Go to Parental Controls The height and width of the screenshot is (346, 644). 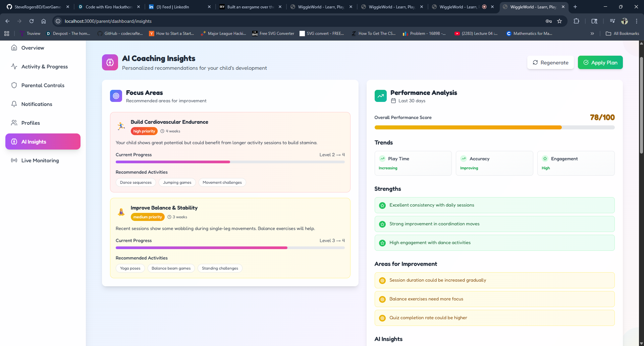point(43,85)
